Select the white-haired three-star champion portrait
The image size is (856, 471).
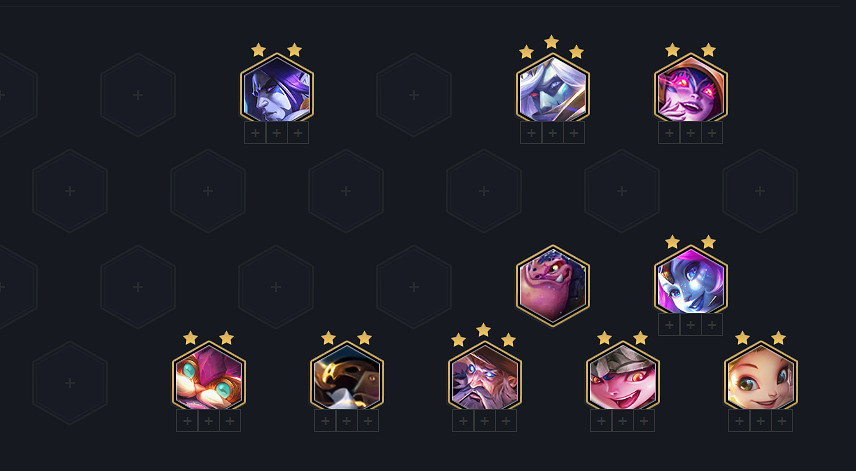click(552, 89)
